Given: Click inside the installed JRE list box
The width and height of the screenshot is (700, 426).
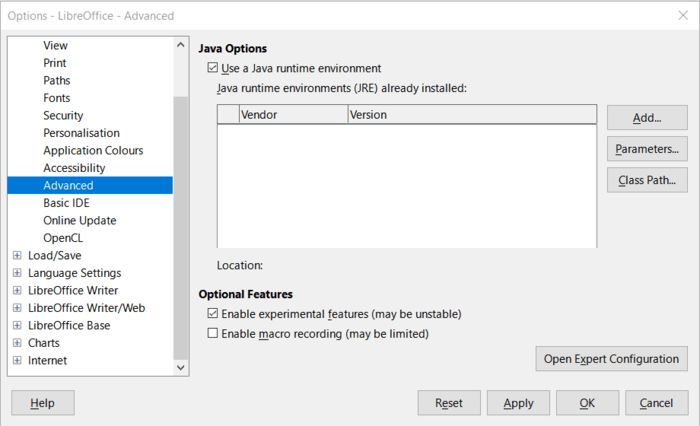Looking at the screenshot, I should click(407, 186).
